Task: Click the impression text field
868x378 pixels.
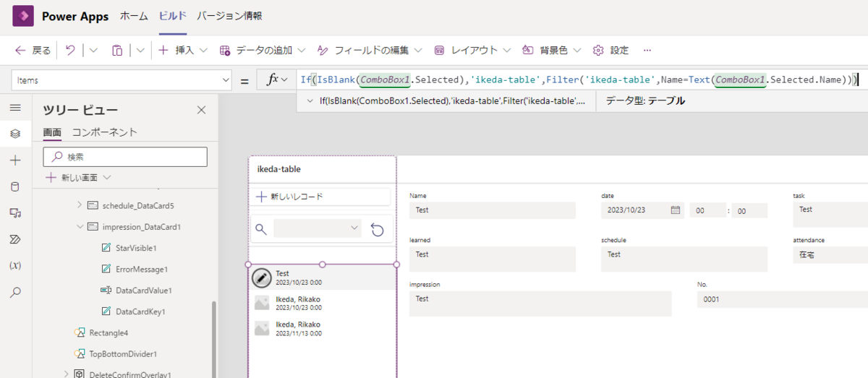Action: pyautogui.click(x=540, y=304)
